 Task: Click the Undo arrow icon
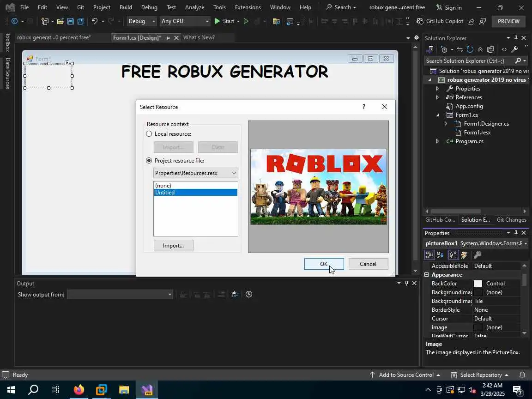pos(95,21)
